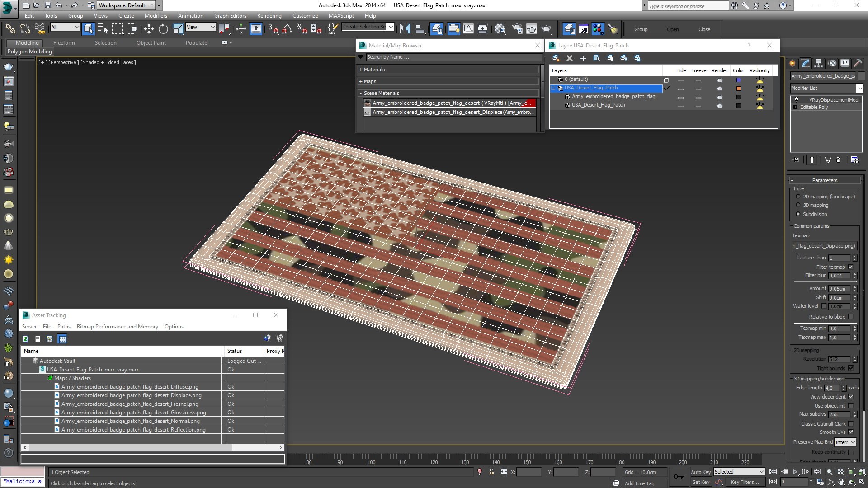Click the Play Animation button
This screenshot has height=488, width=868.
tap(795, 472)
